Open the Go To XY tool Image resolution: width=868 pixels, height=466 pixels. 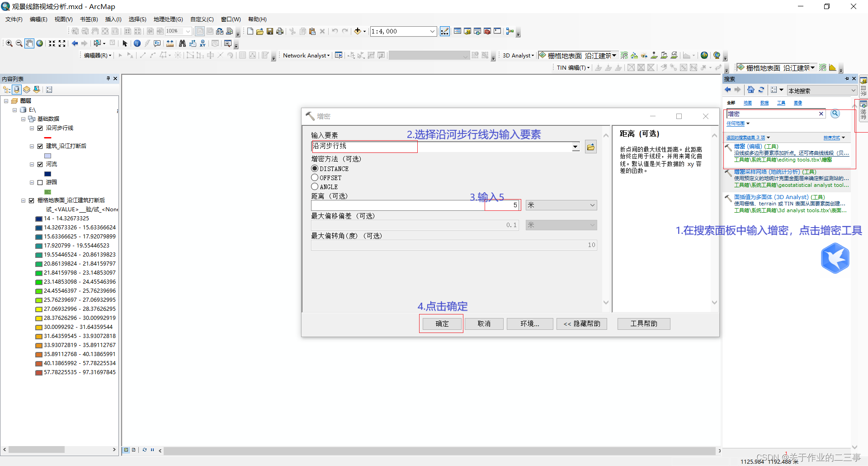tap(203, 43)
